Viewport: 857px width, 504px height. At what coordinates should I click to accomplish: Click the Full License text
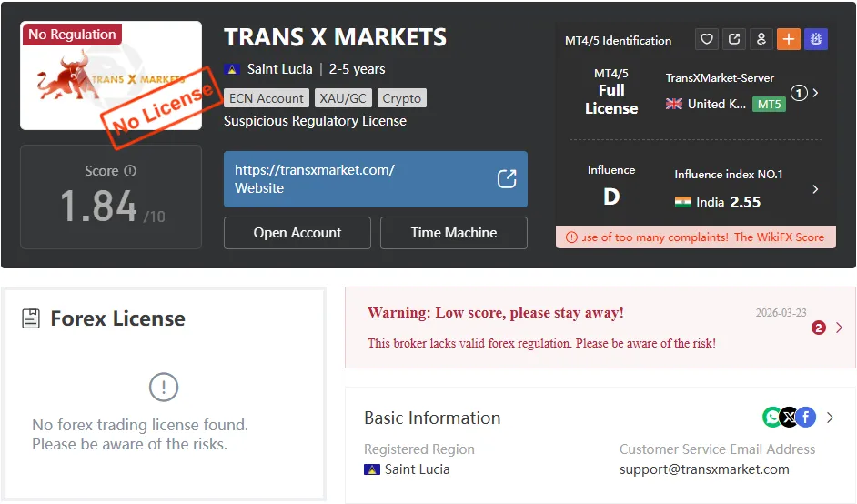611,99
